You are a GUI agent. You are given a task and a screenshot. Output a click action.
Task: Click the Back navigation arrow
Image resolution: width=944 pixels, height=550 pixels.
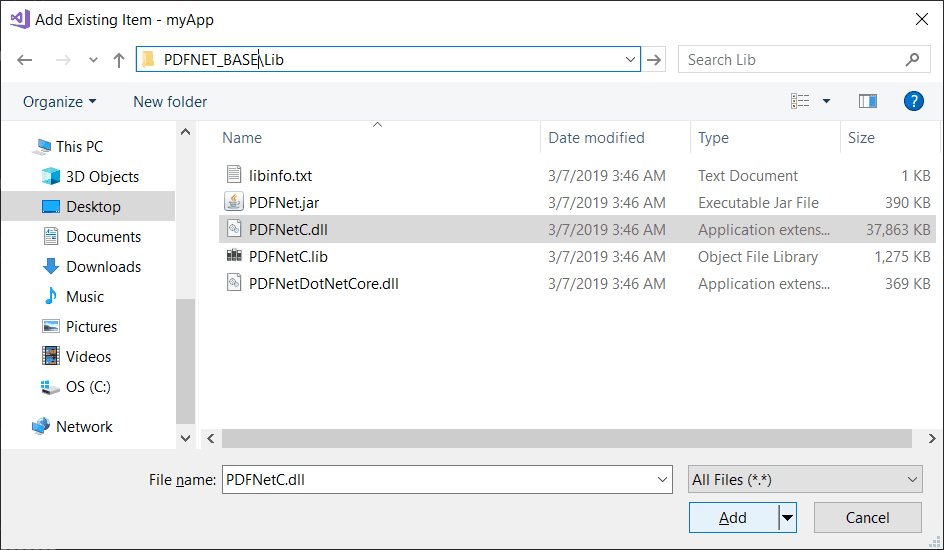tap(25, 60)
